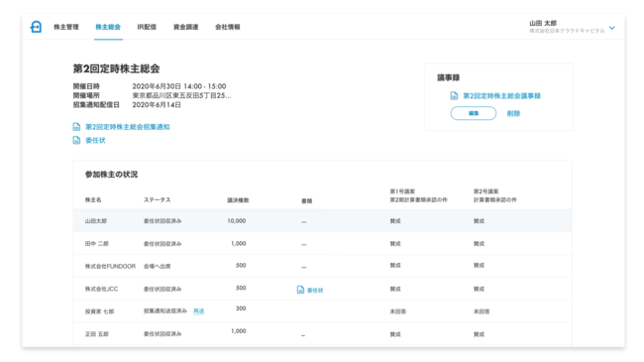Click the 編集 button in 議事録 panel
This screenshot has width=644, height=362.
click(x=474, y=113)
